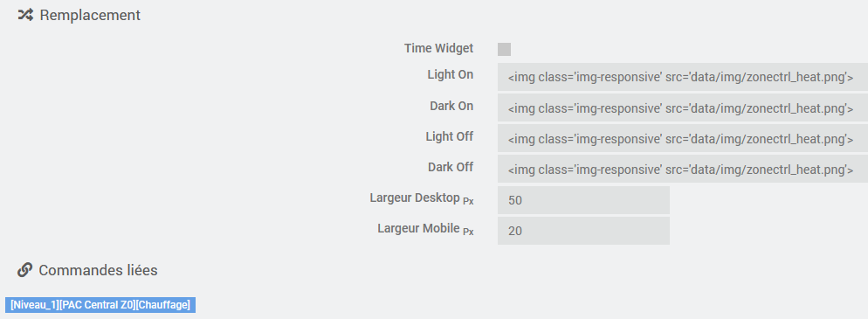Click the chain link icon beside Commandes liées
868x319 pixels.
(x=25, y=270)
